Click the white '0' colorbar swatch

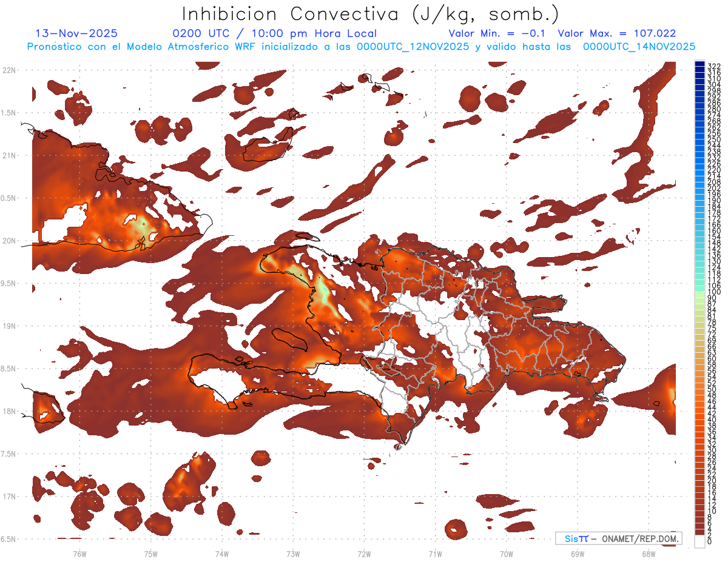point(699,541)
